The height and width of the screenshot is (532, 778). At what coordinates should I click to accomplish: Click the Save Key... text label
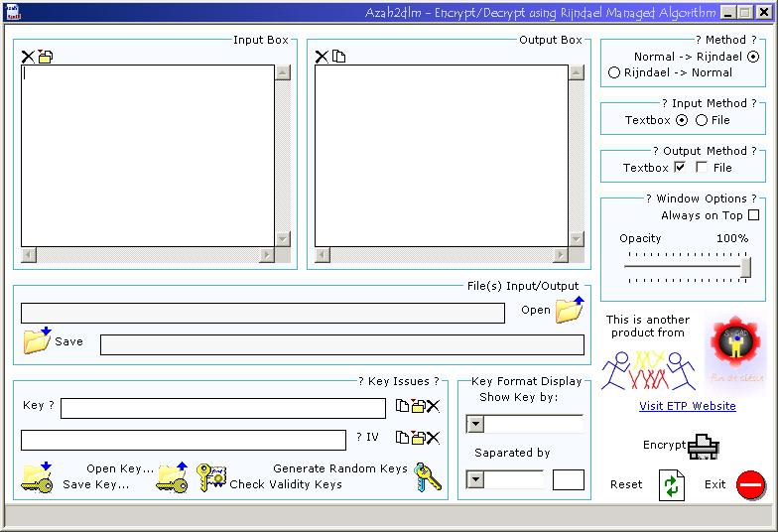click(95, 484)
